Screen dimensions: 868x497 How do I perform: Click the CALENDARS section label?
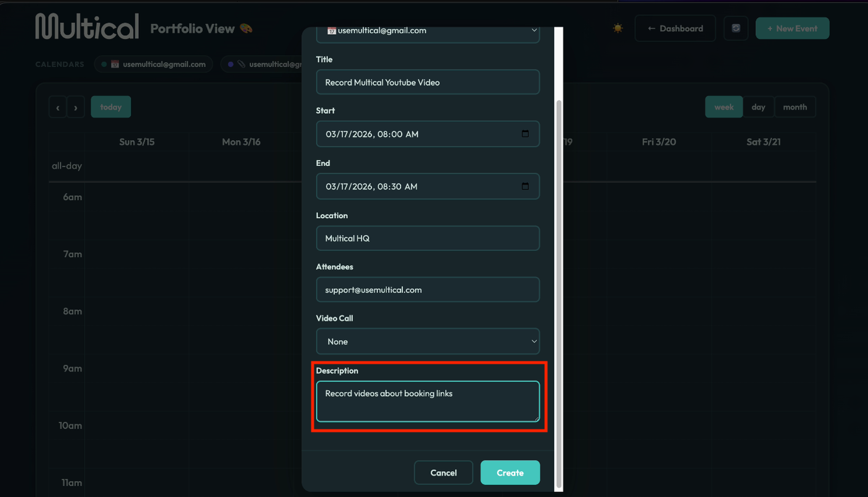[x=60, y=64]
